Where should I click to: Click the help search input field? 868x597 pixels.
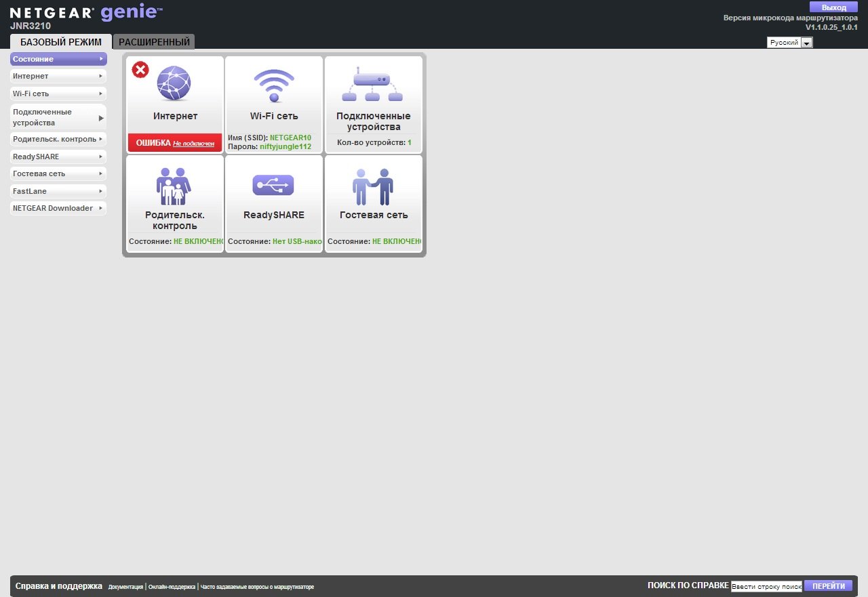coord(766,586)
